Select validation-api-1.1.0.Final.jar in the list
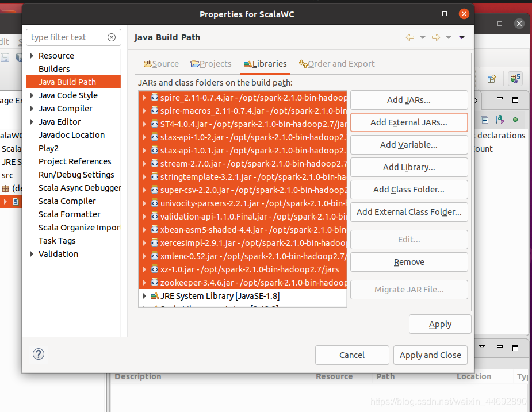Screen dimensions: 532x412 tap(243, 216)
